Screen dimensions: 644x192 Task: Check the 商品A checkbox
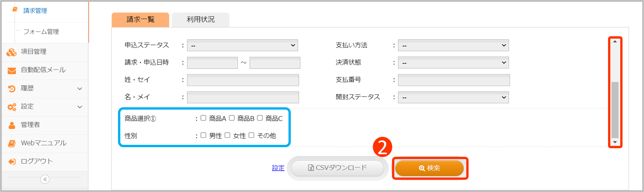coord(203,118)
